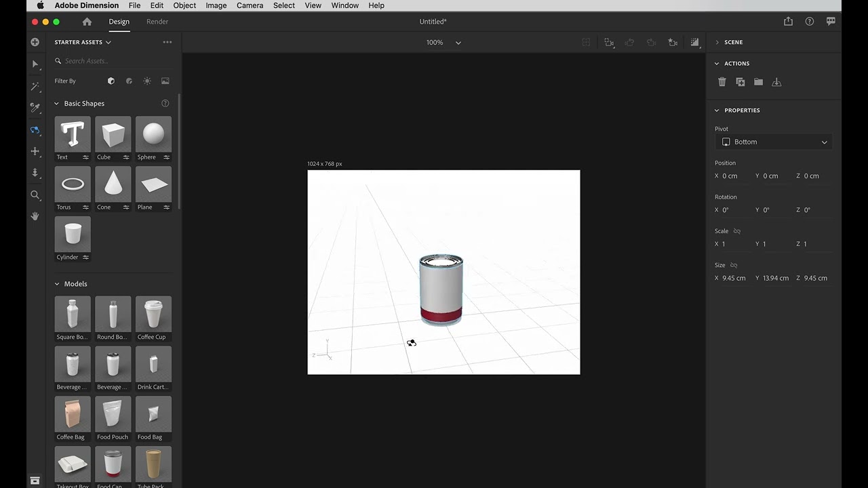Click the Add and Import Content plus icon
The width and height of the screenshot is (868, 488).
(x=35, y=42)
